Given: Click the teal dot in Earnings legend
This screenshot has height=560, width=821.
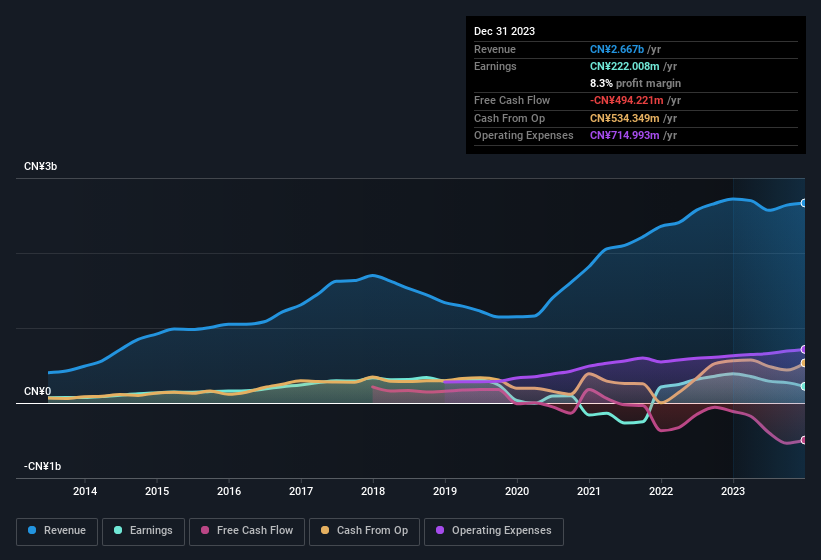Looking at the screenshot, I should (x=118, y=530).
